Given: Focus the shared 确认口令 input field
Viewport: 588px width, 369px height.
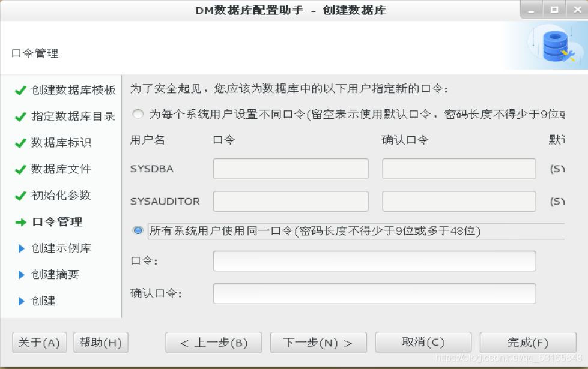Looking at the screenshot, I should 374,293.
